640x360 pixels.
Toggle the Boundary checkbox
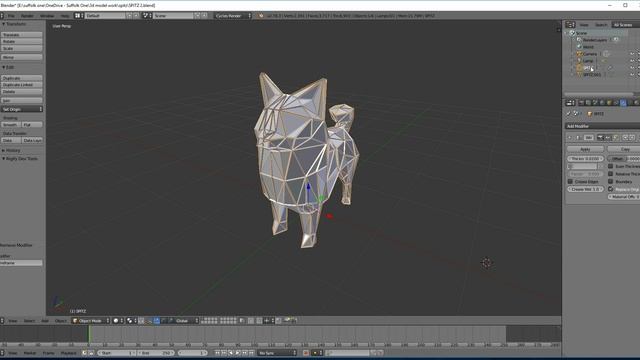[x=611, y=181]
